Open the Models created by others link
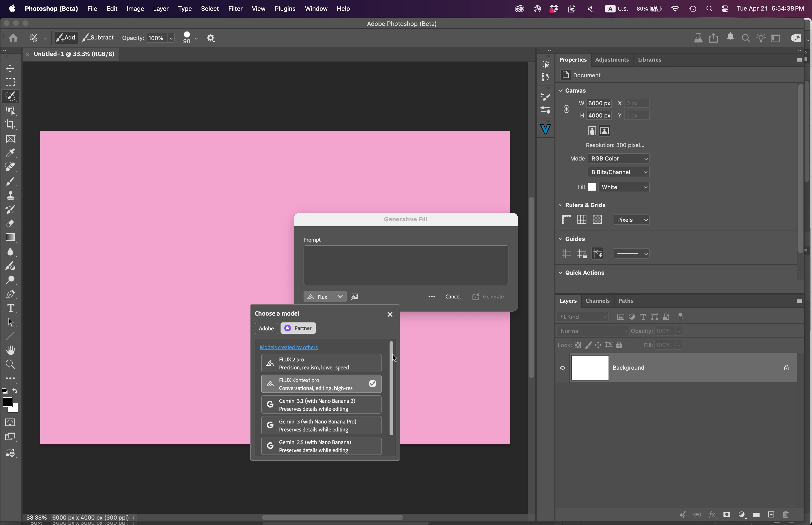Viewport: 812px width, 525px height. click(x=289, y=347)
